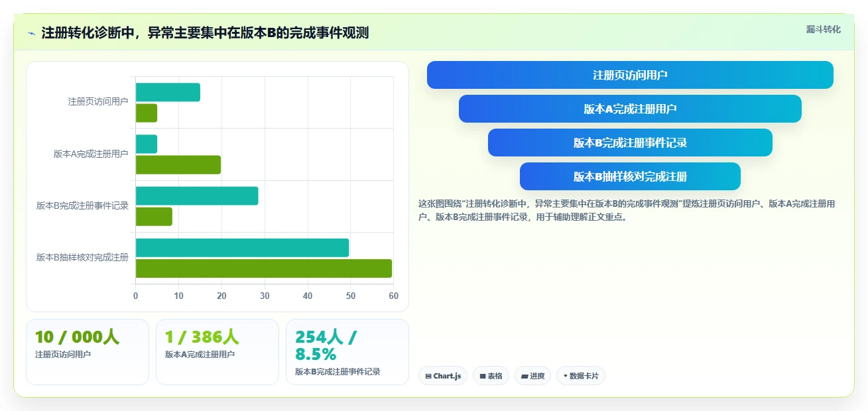Click the green chart bar for 版本A完成注册用户

[178, 165]
